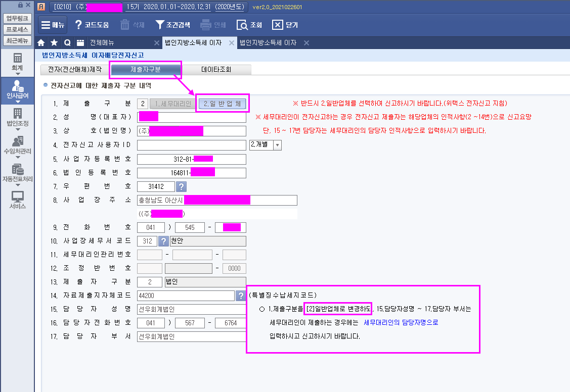Image resolution: width=570 pixels, height=392 pixels.
Task: Click 자료제출지자체코드 lookup question icon
Action: coord(241,296)
